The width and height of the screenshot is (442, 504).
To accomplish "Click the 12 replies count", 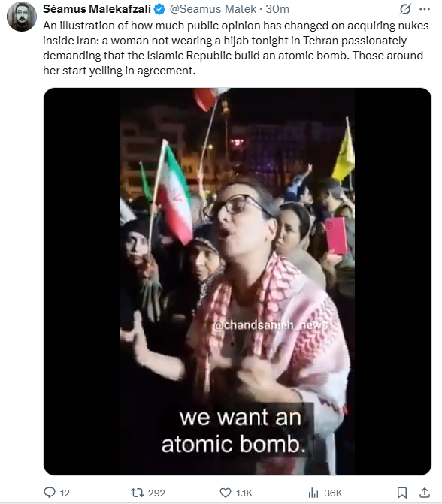I will click(x=65, y=493).
